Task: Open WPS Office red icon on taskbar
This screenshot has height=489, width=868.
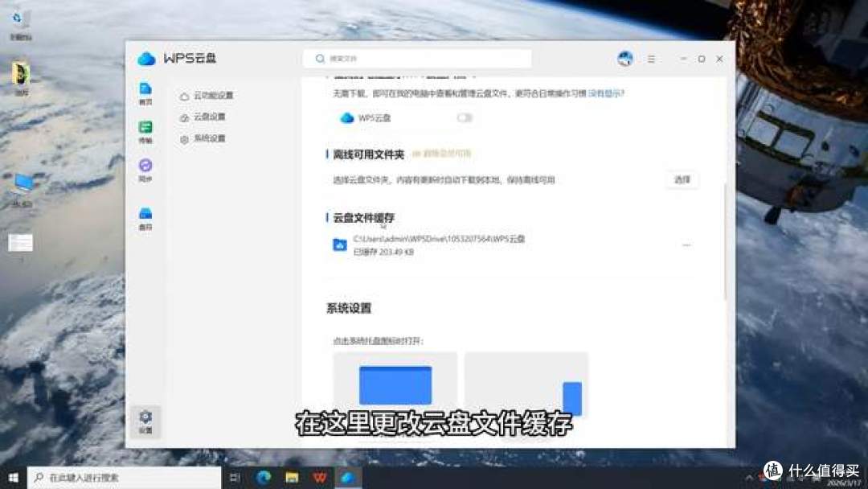Action: (x=320, y=478)
